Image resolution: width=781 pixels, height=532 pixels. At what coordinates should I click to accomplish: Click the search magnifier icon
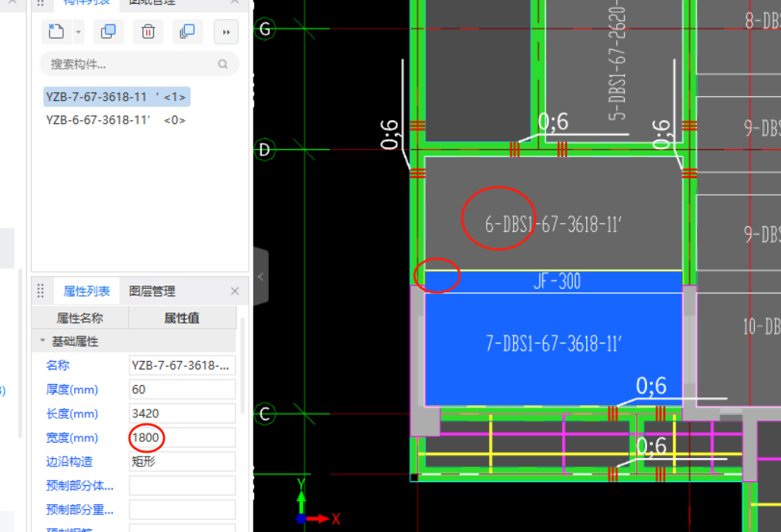click(223, 64)
